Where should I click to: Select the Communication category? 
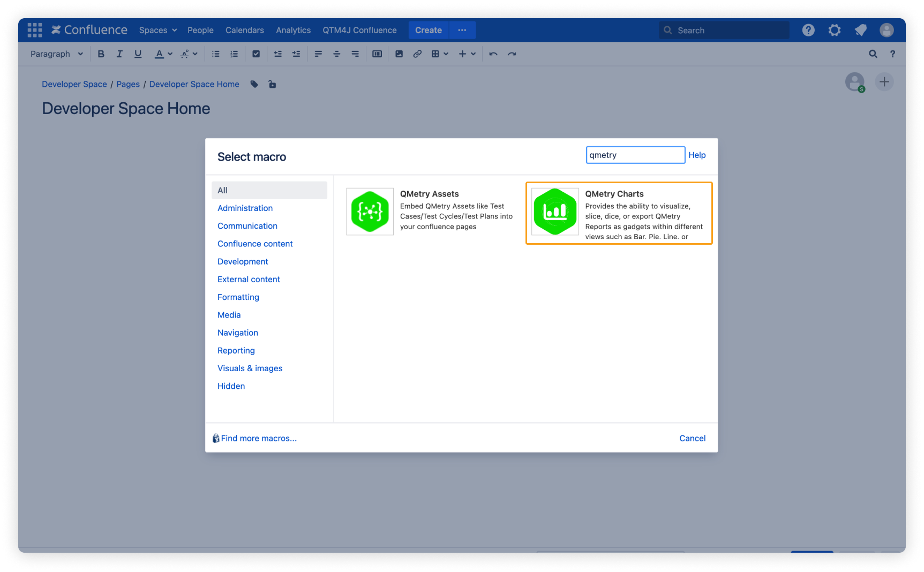coord(247,225)
